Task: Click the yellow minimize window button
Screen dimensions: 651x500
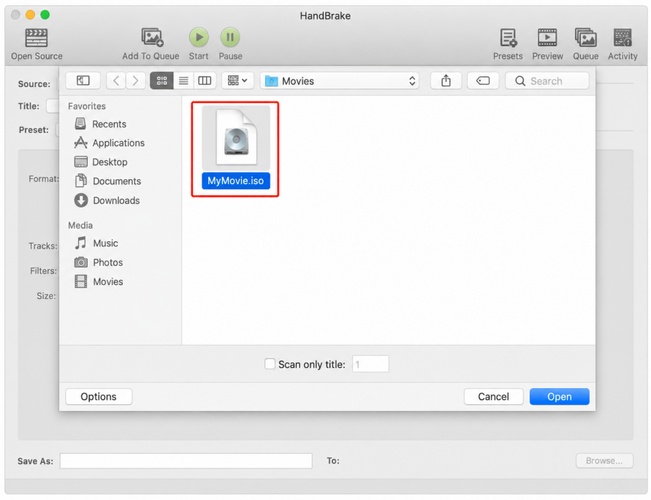Action: [x=30, y=15]
